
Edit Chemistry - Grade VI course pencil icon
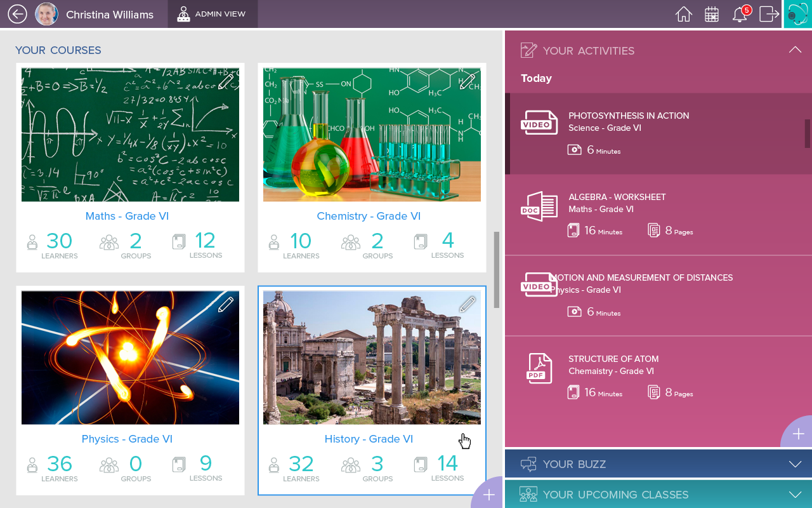(468, 81)
